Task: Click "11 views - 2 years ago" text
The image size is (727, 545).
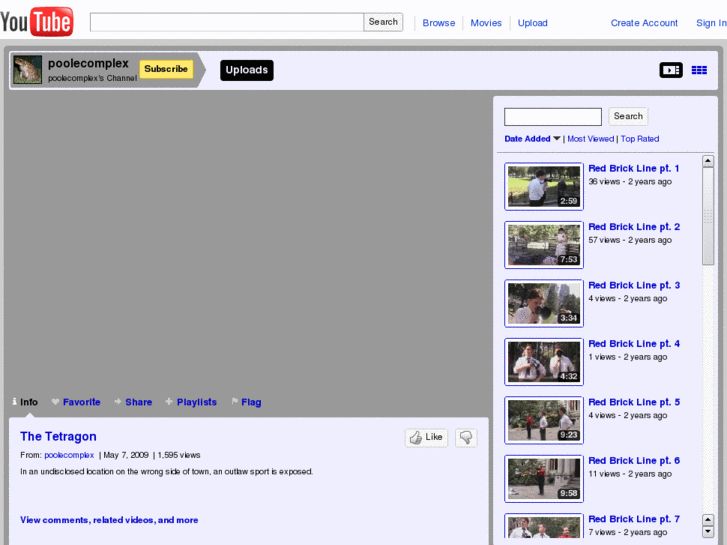Action: click(630, 474)
